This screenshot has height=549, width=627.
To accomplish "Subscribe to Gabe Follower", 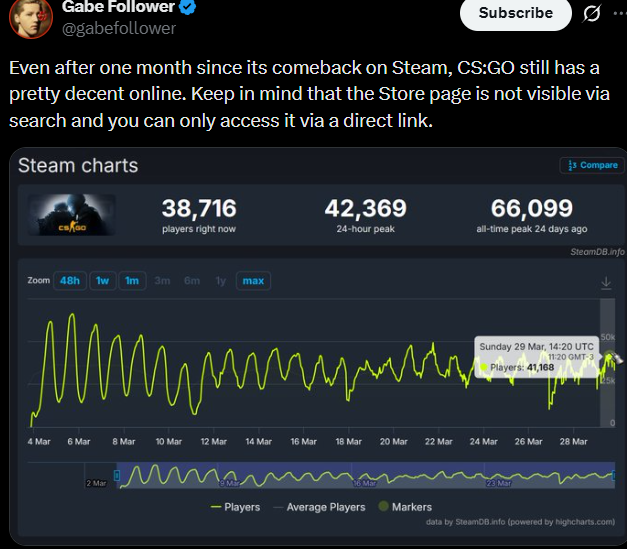I will 516,13.
